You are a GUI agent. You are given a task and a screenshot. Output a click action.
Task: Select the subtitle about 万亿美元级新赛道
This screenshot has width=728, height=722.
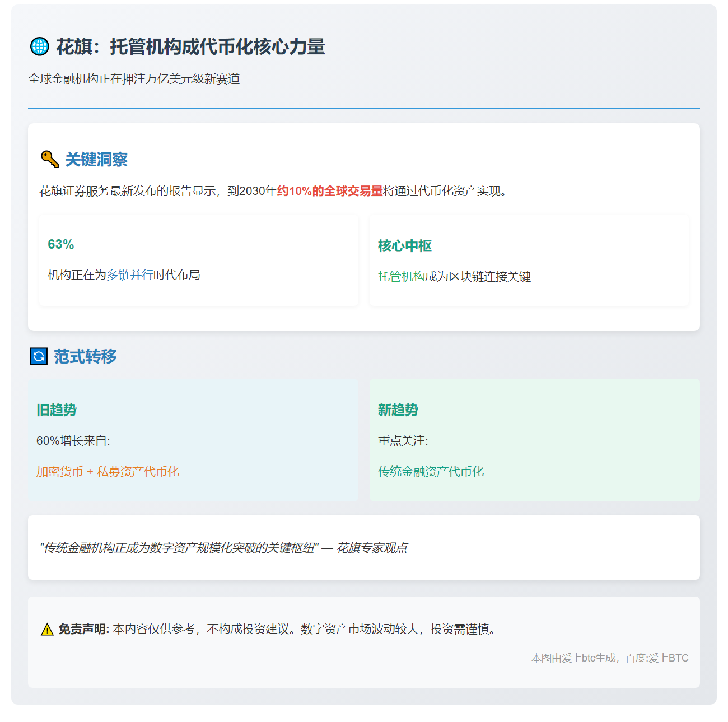point(135,79)
